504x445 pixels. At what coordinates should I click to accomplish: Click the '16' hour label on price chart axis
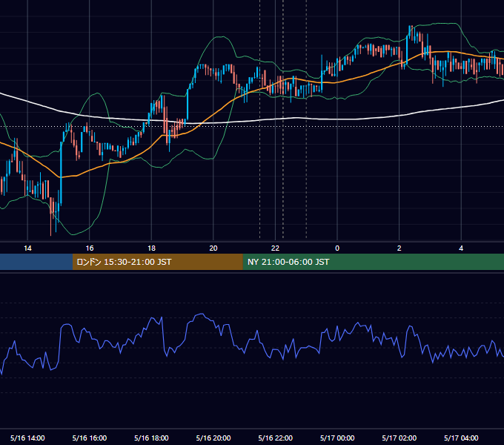click(90, 248)
